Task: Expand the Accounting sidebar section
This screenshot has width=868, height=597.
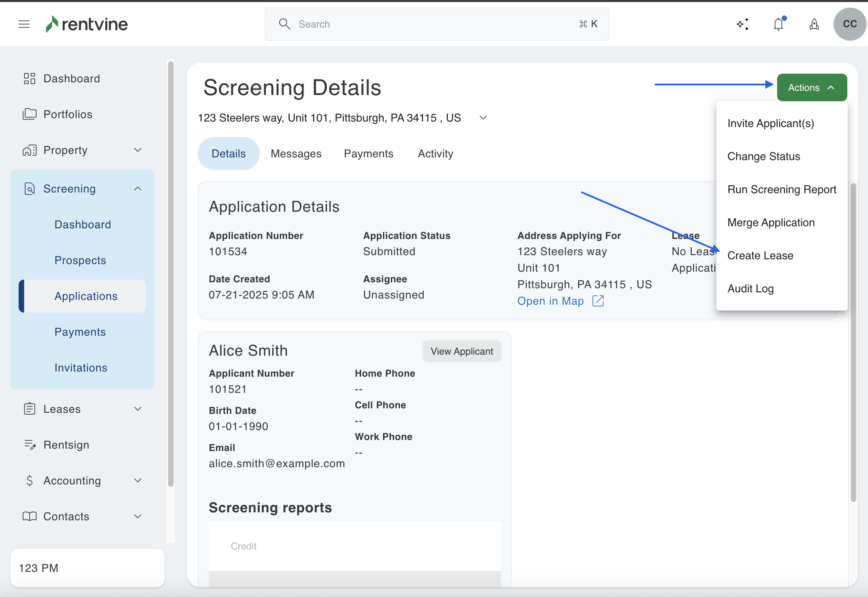Action: point(138,480)
